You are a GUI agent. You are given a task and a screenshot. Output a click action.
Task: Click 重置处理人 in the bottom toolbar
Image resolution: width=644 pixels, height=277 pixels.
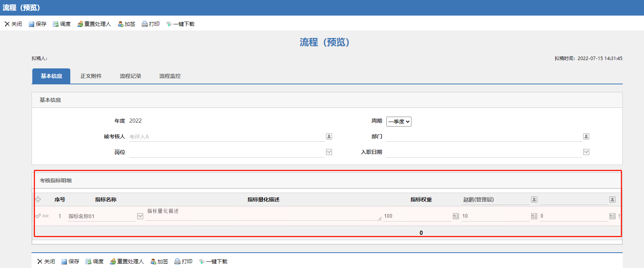click(x=127, y=261)
